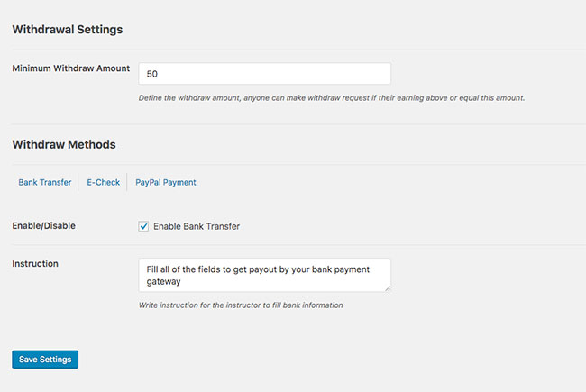This screenshot has height=392, width=586.
Task: Select the PayPal Payment tab
Action: tap(166, 182)
